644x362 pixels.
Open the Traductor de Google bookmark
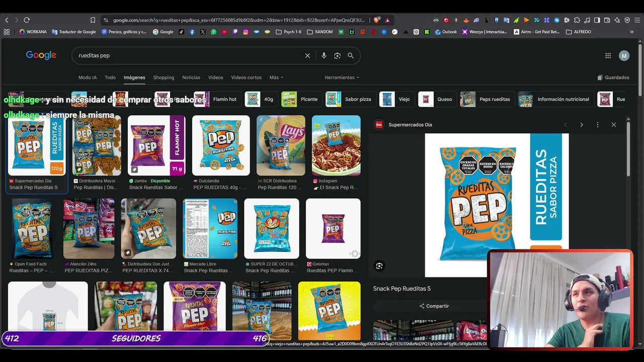[73, 32]
